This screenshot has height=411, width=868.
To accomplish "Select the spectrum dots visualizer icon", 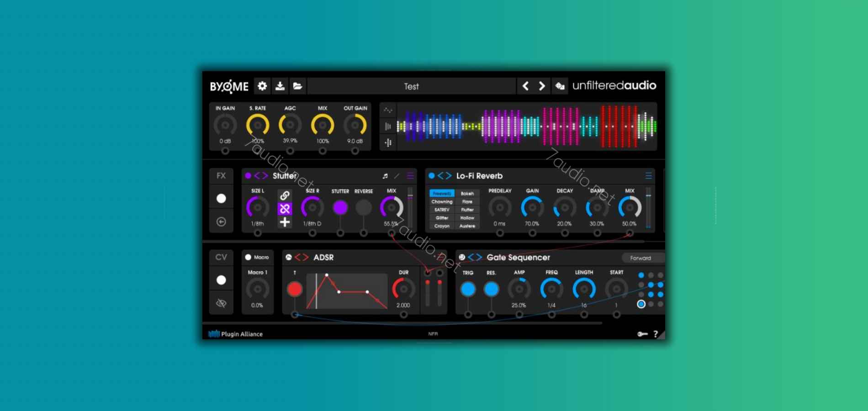I will point(388,142).
